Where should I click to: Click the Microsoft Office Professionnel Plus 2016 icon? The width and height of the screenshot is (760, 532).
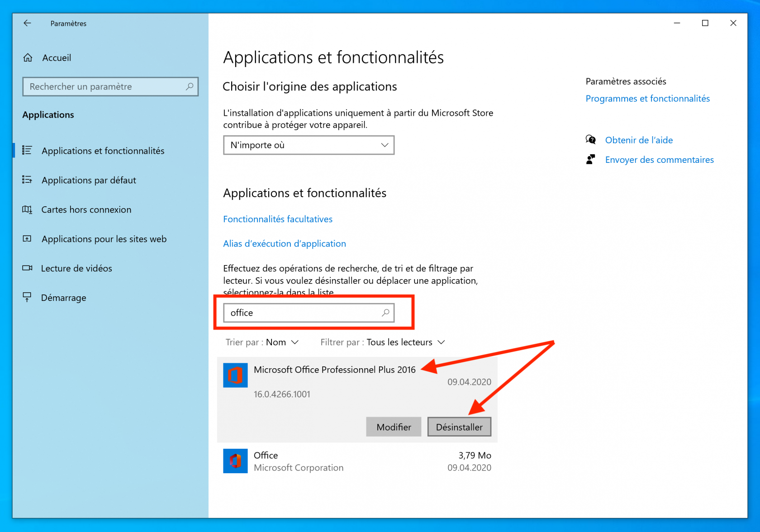tap(235, 375)
